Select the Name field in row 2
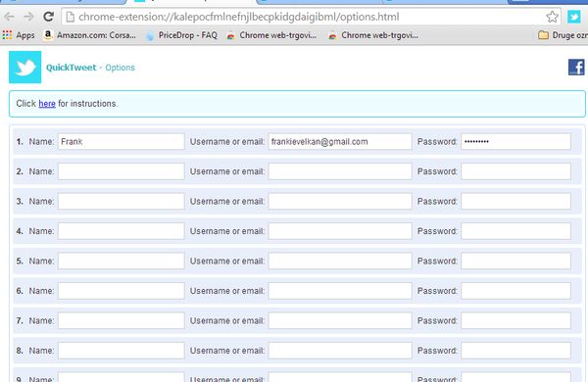Viewport: 588px width, 382px height. pyautogui.click(x=122, y=171)
